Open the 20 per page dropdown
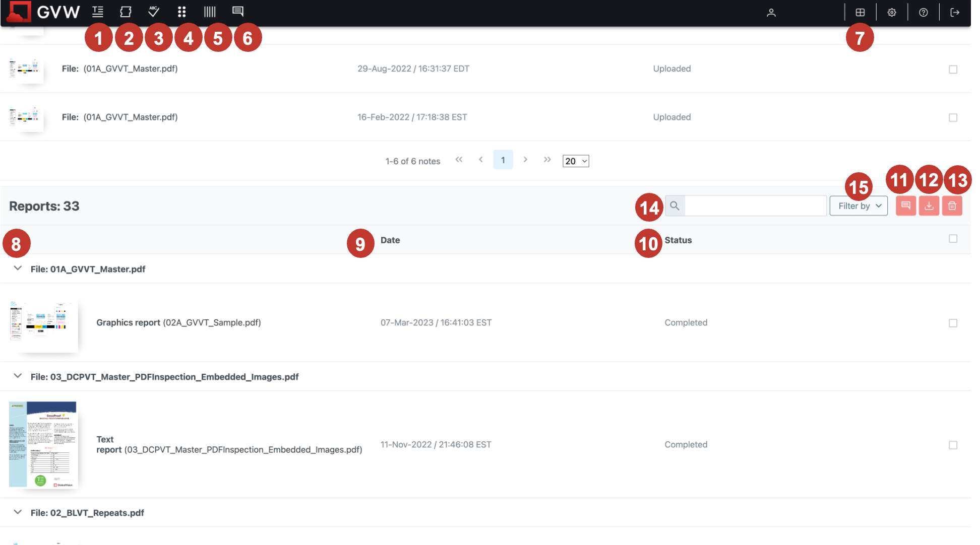This screenshot has width=980, height=545. [x=576, y=161]
